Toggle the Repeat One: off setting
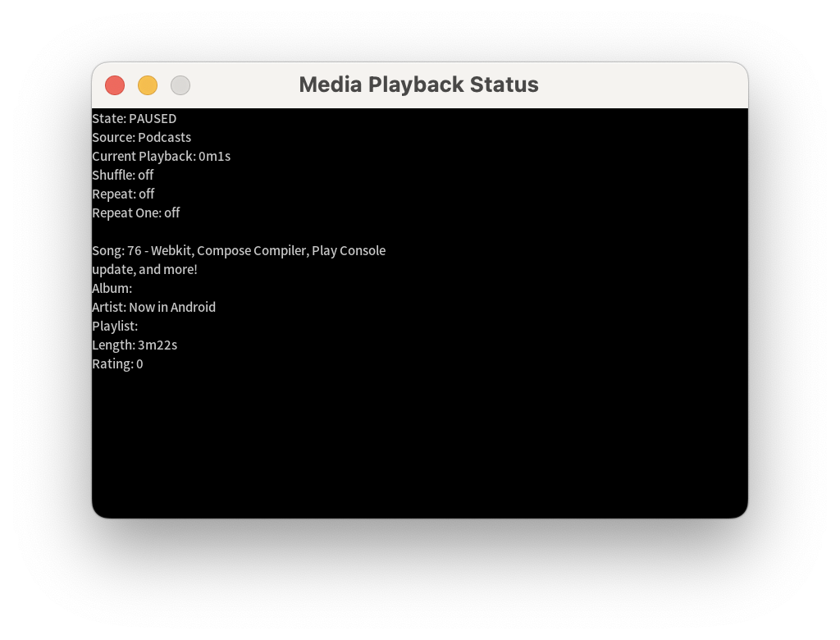 pos(136,213)
